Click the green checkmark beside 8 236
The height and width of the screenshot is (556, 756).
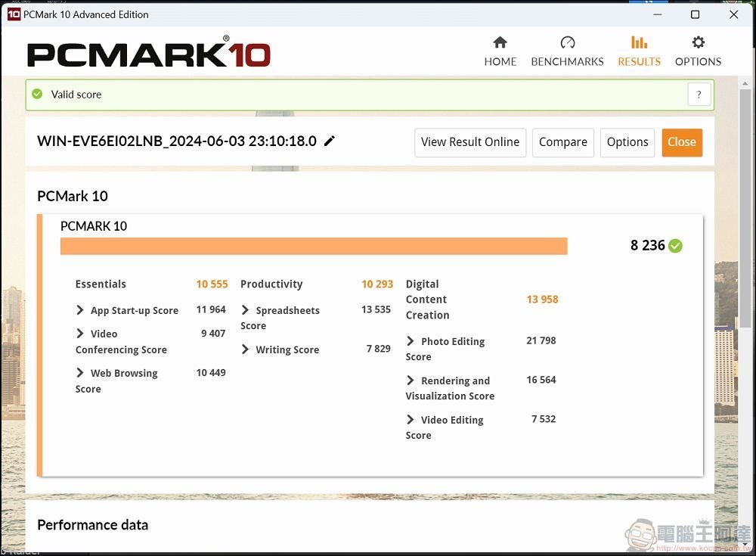[675, 246]
